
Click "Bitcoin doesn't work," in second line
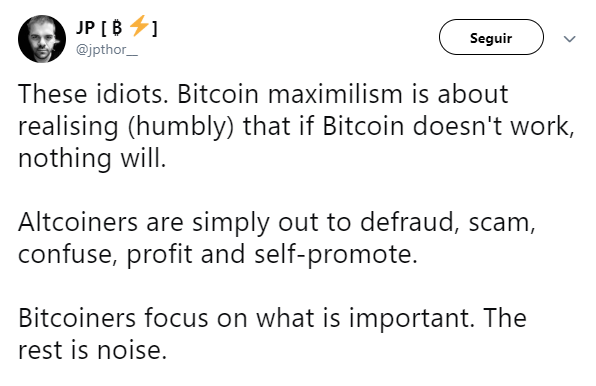click(x=449, y=126)
